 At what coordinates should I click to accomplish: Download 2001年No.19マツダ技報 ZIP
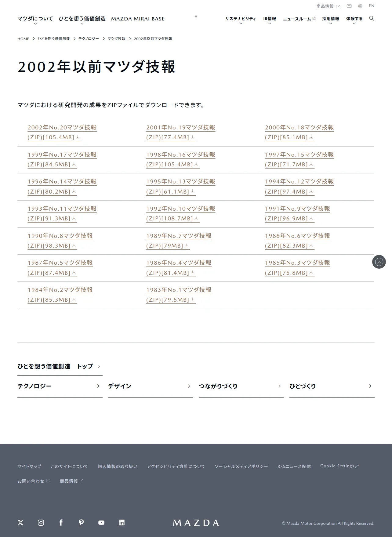point(181,132)
